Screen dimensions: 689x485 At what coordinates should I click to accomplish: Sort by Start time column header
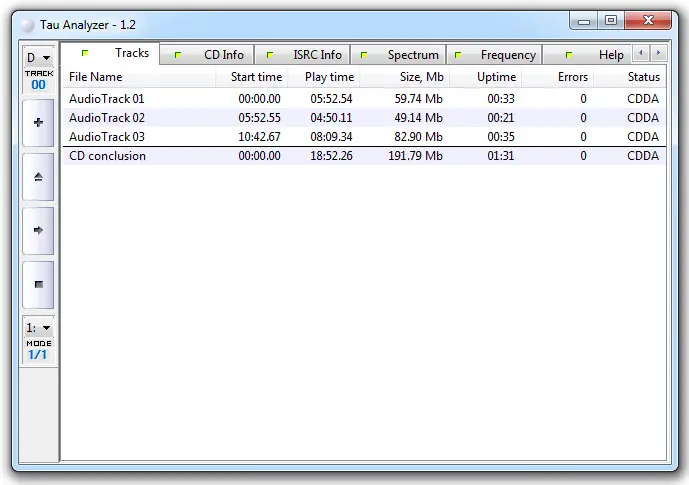251,77
